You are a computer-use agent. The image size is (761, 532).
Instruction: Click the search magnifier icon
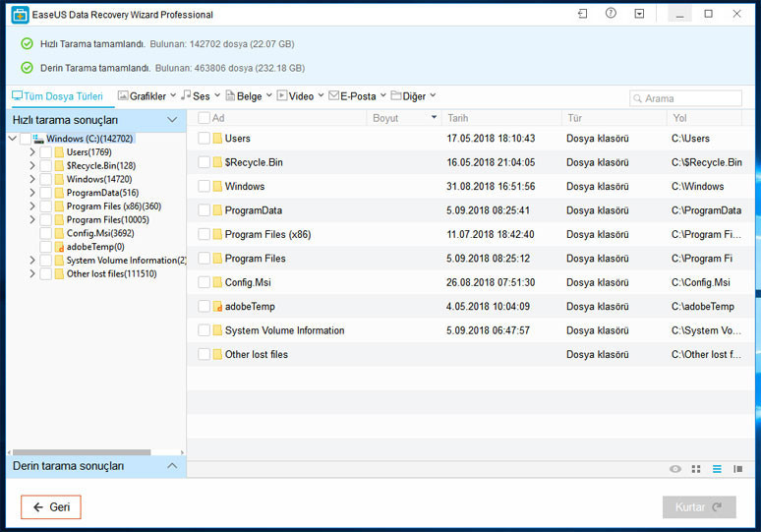click(x=637, y=98)
